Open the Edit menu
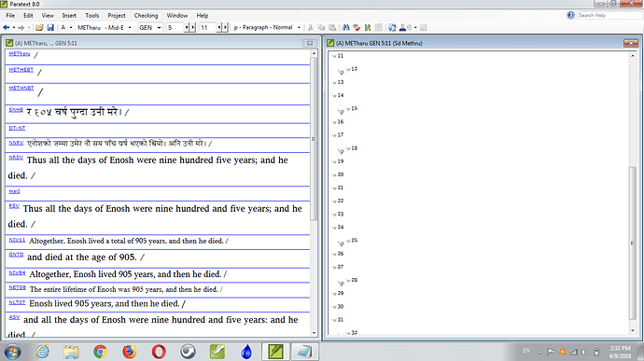This screenshot has height=361, width=644. point(28,15)
